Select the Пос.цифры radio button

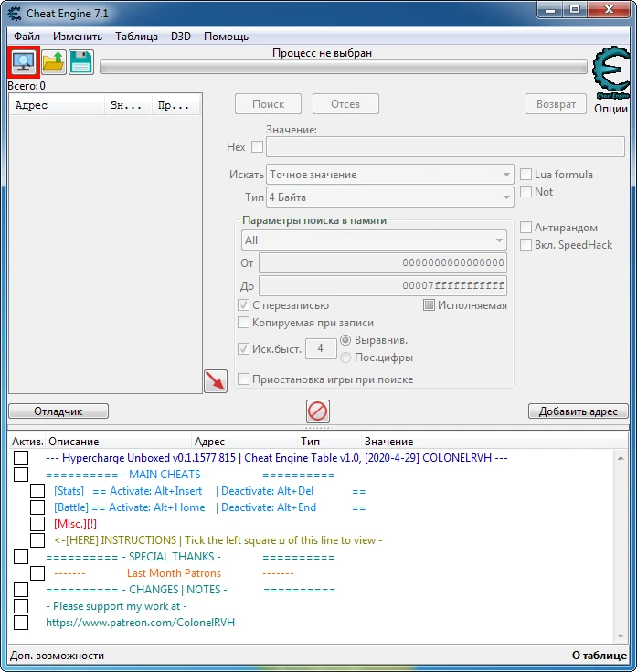tap(345, 357)
